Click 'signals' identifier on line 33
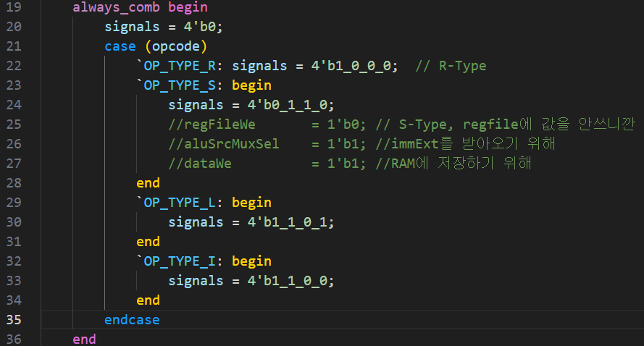 tap(196, 281)
